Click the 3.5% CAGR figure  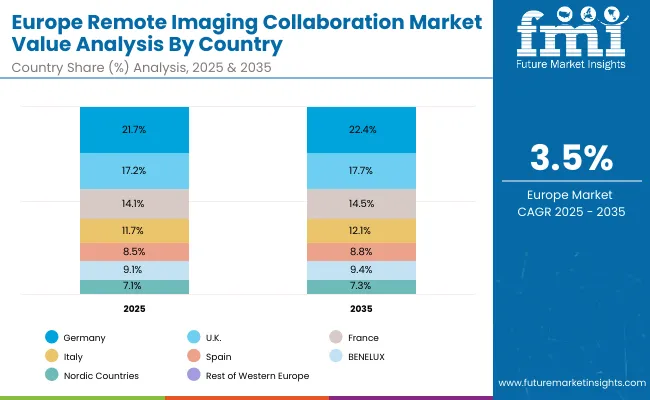pos(572,158)
